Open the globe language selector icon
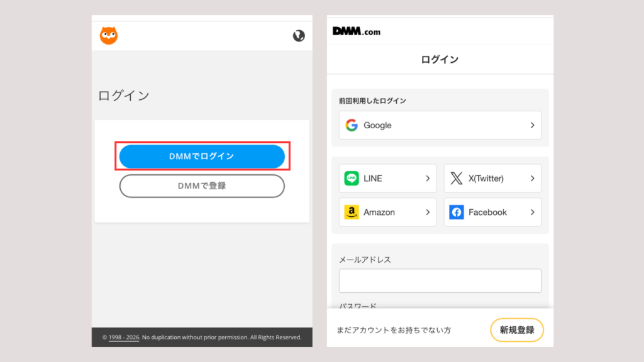 (299, 36)
